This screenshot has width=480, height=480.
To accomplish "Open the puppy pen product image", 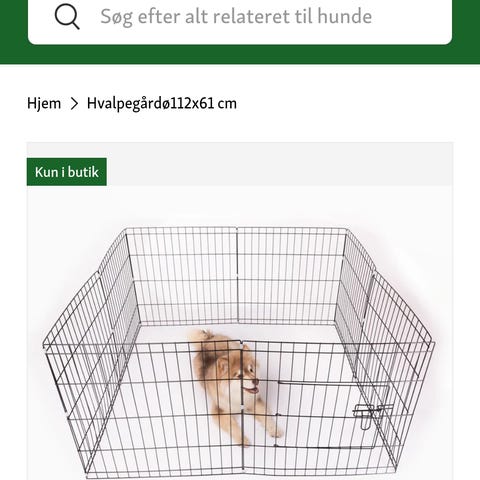I will pyautogui.click(x=240, y=333).
